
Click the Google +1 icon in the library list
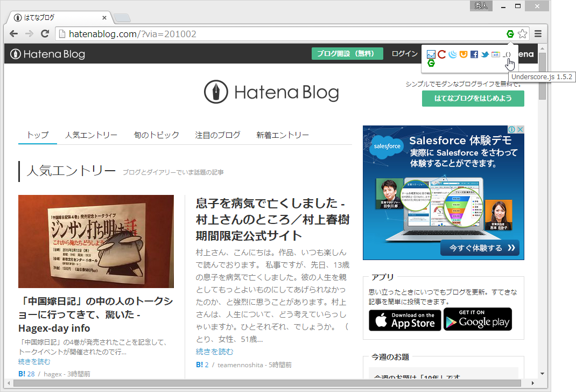pyautogui.click(x=496, y=54)
